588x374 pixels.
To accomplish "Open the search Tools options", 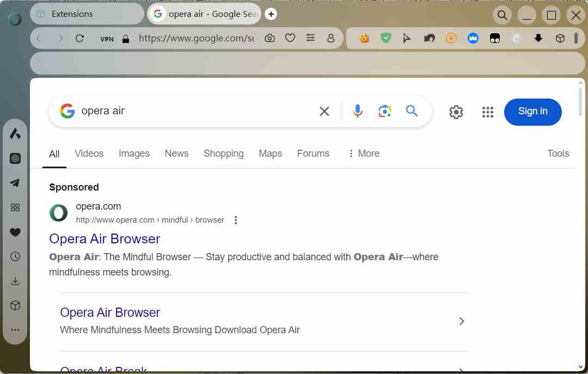I will (x=558, y=154).
